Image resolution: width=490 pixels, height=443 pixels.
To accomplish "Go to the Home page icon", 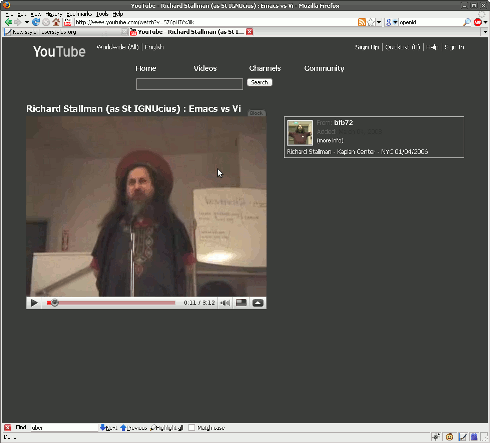I will tap(56, 22).
